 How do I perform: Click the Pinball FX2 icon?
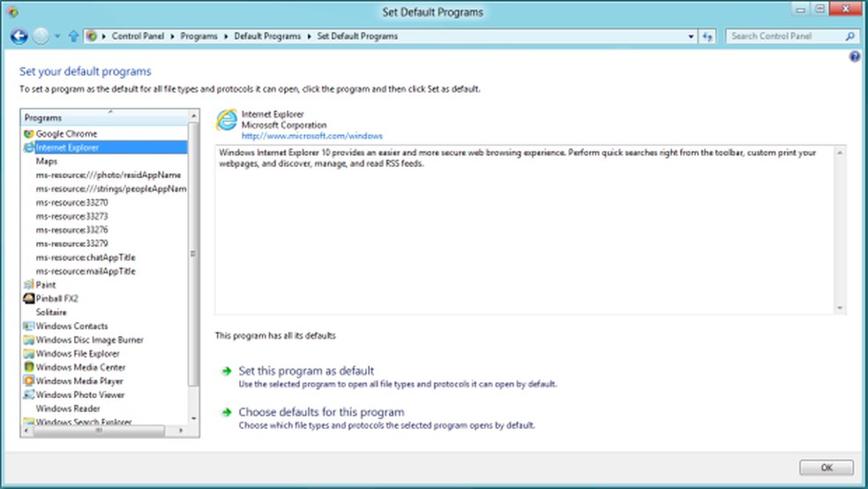29,298
